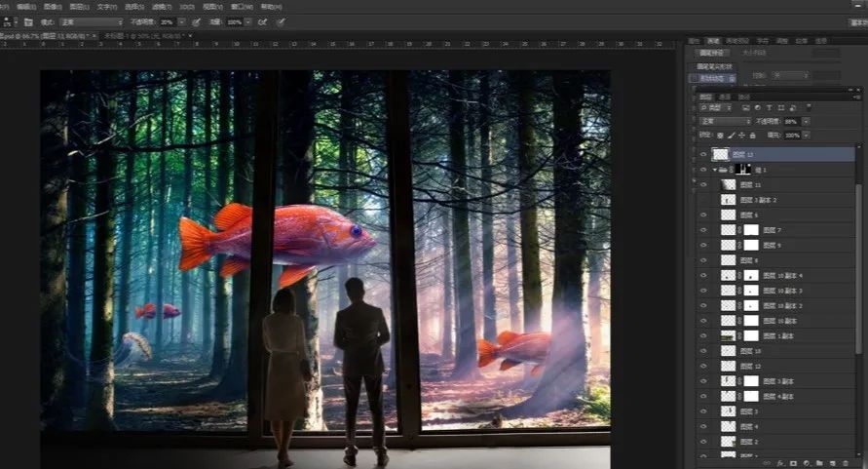Add layer style fx icon
This screenshot has height=469, width=868.
(x=780, y=463)
